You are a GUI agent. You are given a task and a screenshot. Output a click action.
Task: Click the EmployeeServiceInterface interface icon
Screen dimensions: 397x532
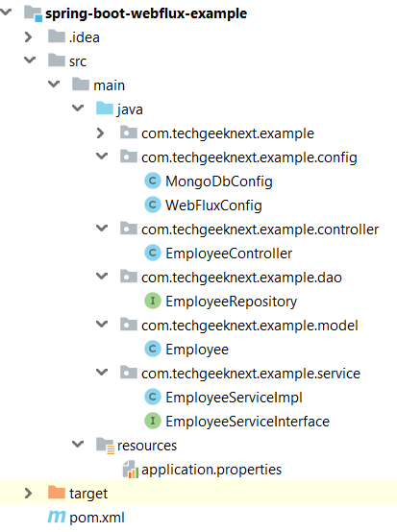153,422
